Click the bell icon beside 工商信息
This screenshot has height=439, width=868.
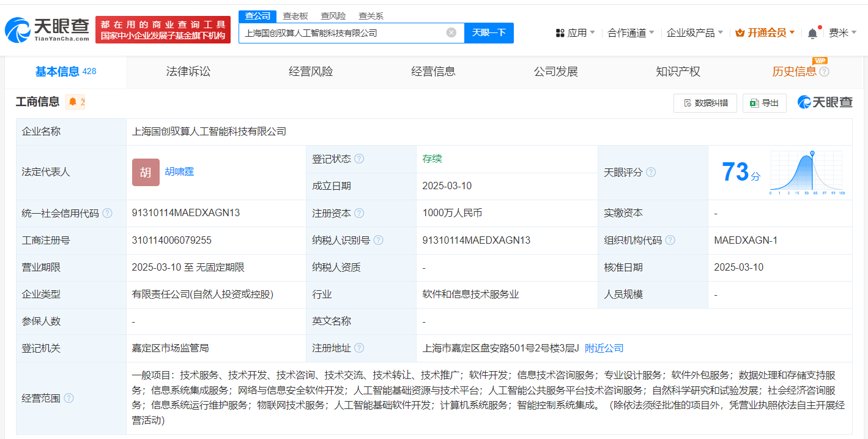pos(73,102)
